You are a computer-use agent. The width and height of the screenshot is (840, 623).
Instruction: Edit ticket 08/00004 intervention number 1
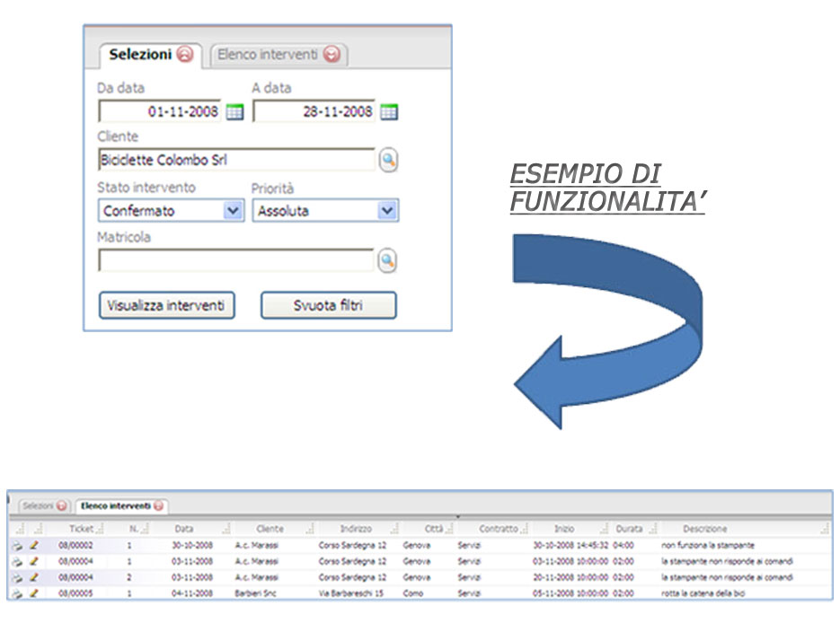point(34,561)
